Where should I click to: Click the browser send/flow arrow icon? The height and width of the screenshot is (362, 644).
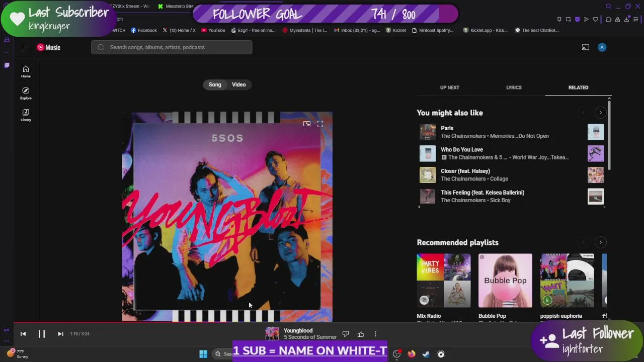point(586,19)
